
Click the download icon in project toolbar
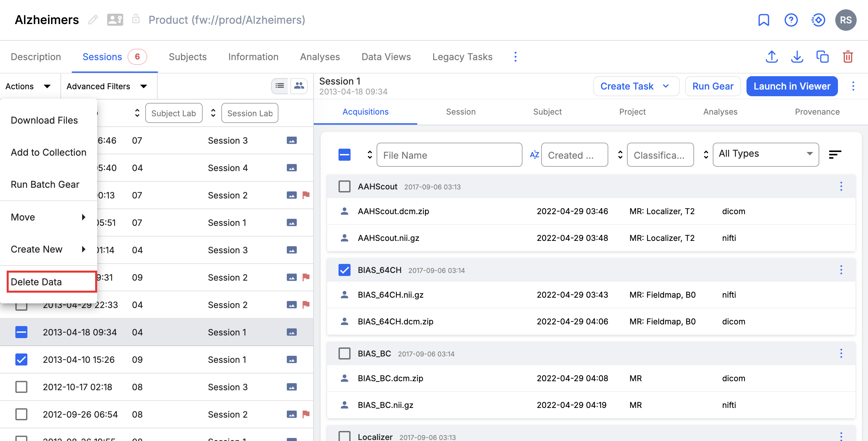[797, 57]
